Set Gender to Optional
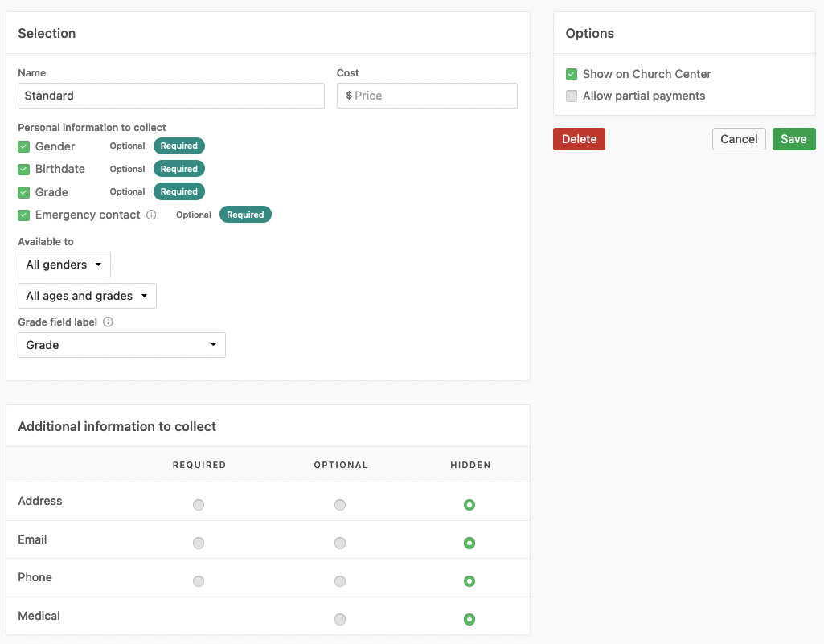 click(x=127, y=146)
